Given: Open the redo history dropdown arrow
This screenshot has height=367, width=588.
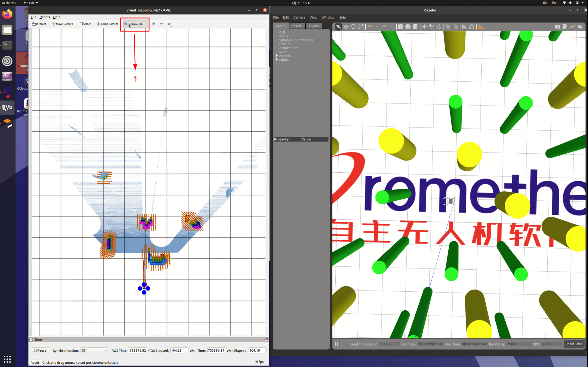Looking at the screenshot, I should [x=392, y=27].
